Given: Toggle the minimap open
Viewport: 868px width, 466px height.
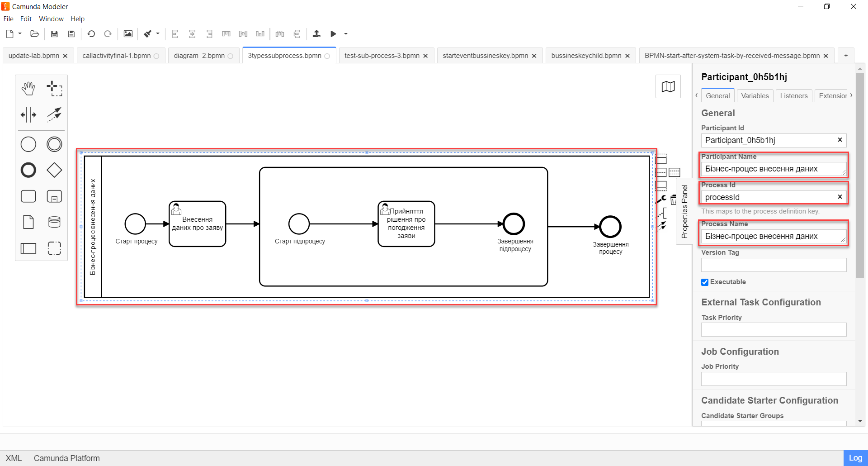Looking at the screenshot, I should (668, 86).
